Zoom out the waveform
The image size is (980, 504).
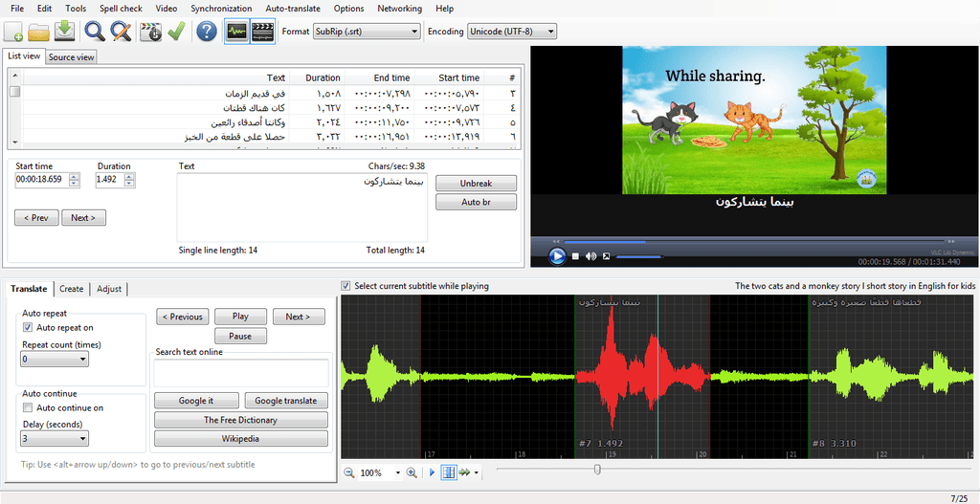[x=349, y=473]
